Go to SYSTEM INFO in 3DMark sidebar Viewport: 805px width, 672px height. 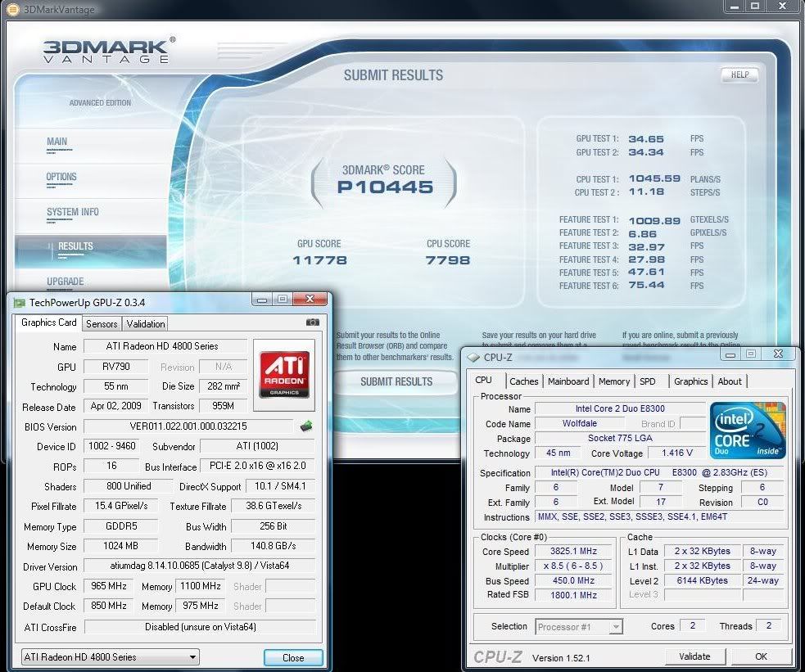72,212
